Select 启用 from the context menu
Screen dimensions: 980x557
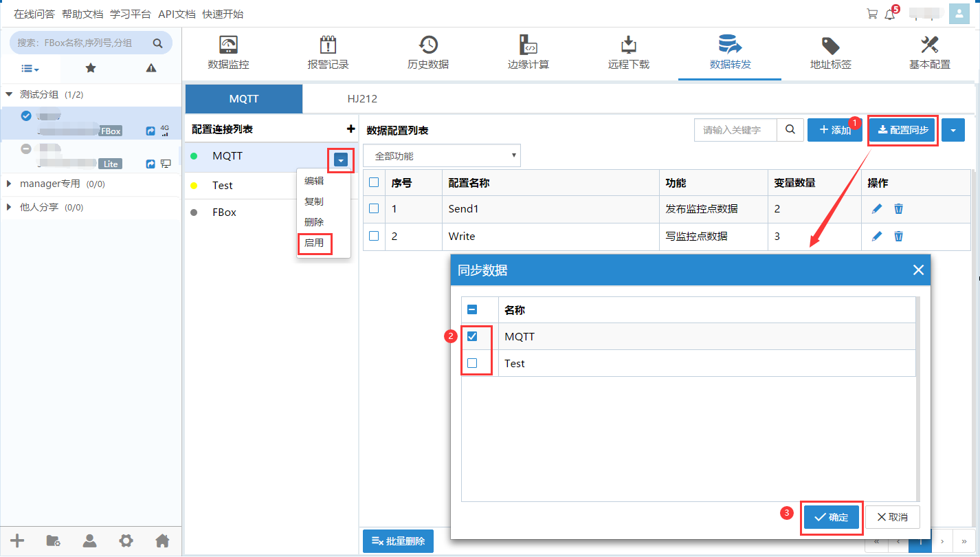tap(314, 243)
